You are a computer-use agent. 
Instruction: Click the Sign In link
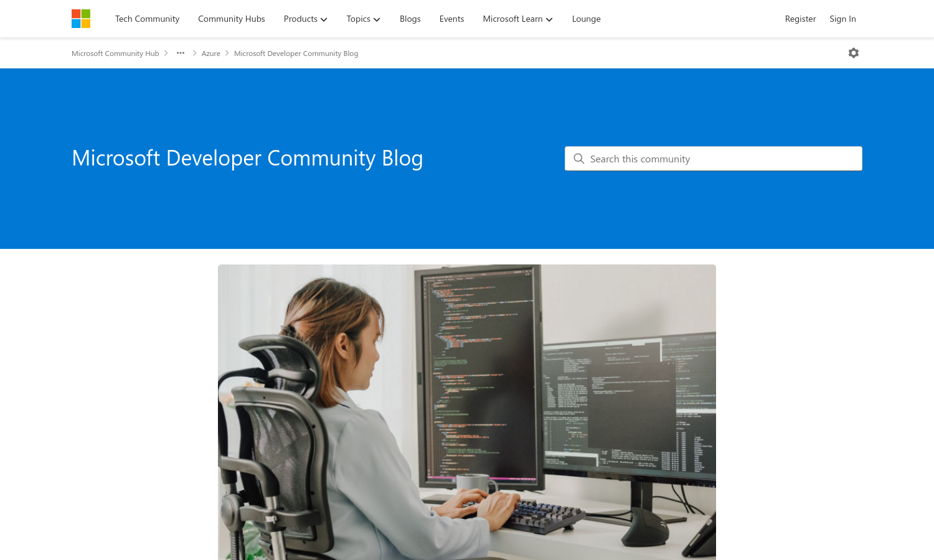click(842, 19)
